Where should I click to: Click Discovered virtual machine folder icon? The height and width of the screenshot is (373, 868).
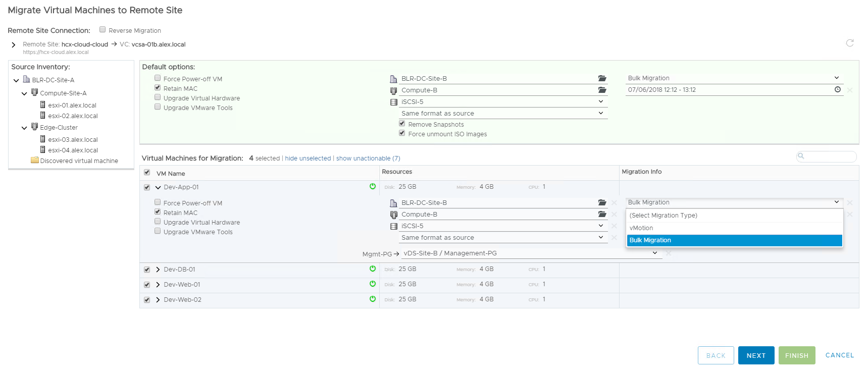(x=35, y=161)
